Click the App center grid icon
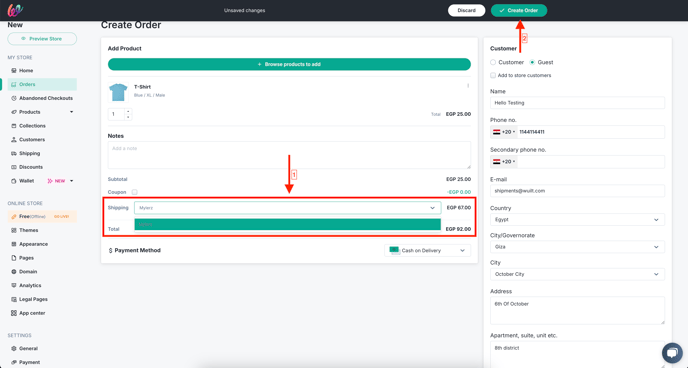688x368 pixels. point(14,313)
